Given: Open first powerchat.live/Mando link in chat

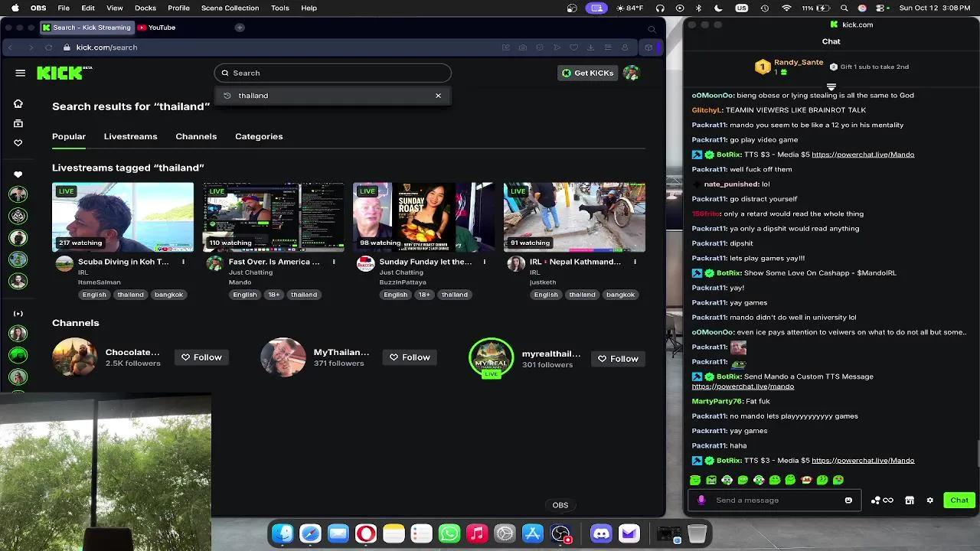Looking at the screenshot, I should point(863,155).
